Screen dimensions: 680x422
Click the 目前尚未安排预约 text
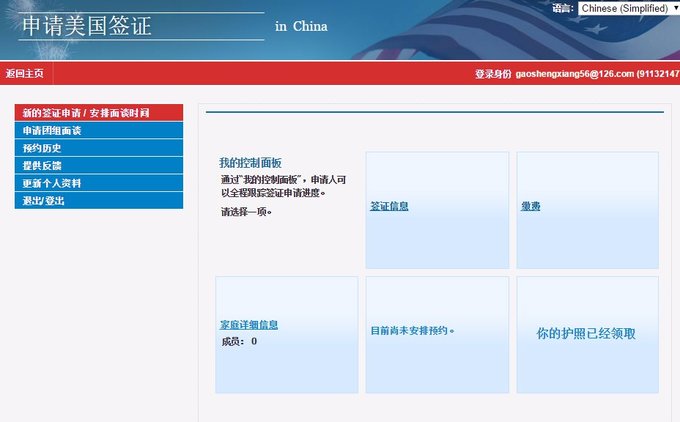(x=412, y=330)
